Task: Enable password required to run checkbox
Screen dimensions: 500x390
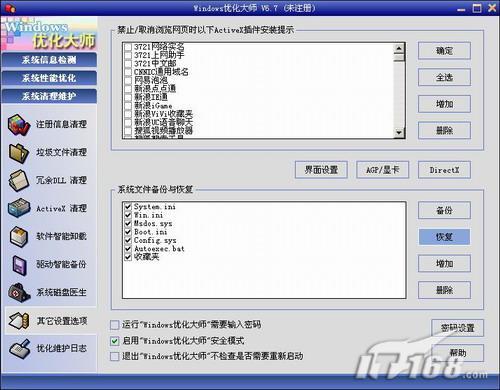Action: pos(114,324)
